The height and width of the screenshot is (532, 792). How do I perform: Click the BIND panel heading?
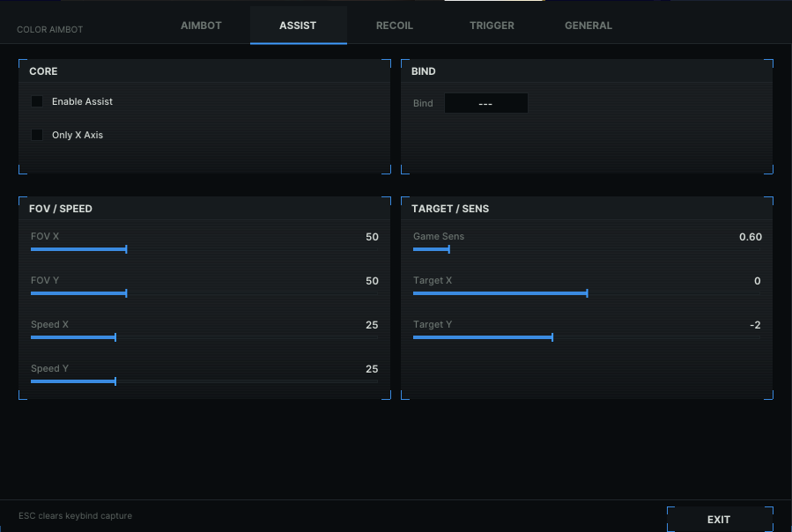pyautogui.click(x=423, y=71)
